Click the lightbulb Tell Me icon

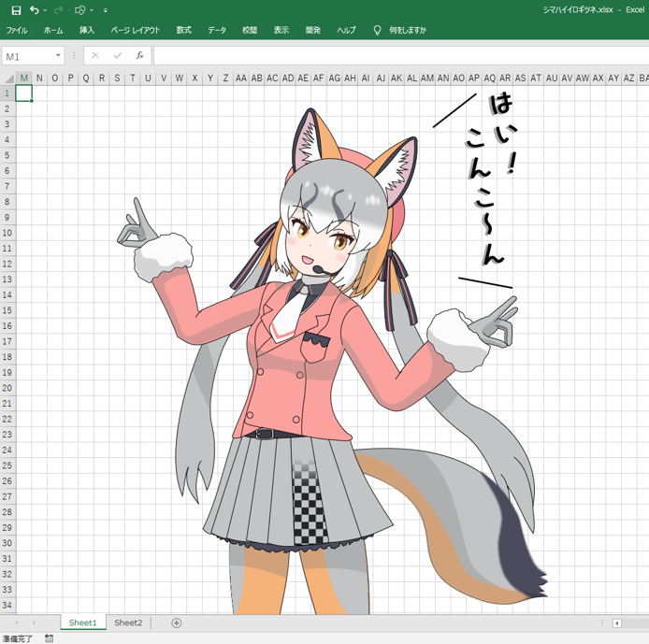pos(377,30)
